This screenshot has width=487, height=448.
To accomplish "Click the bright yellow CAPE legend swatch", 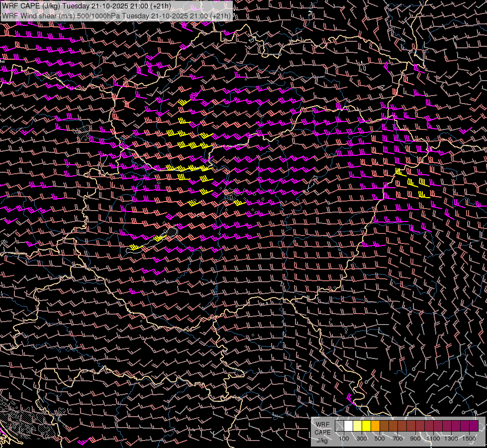I will tap(367, 426).
